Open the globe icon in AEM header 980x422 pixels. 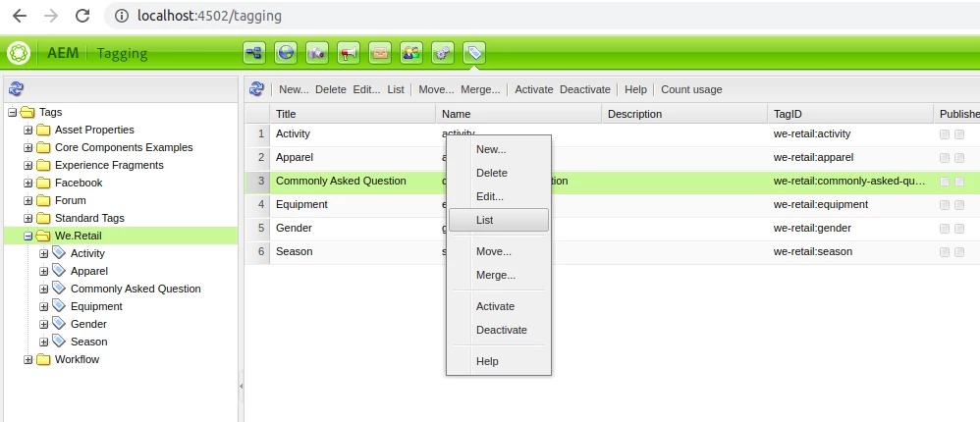tap(286, 53)
